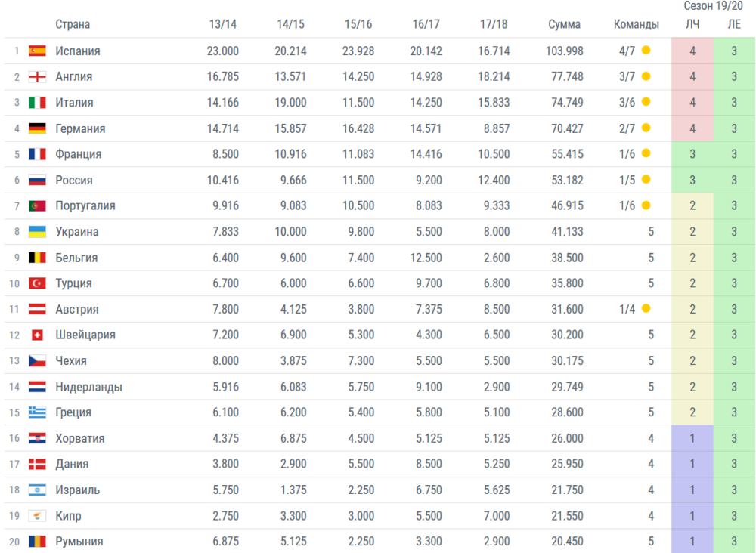
Task: Click the yellow dot in Austria's row
Action: coord(646,309)
